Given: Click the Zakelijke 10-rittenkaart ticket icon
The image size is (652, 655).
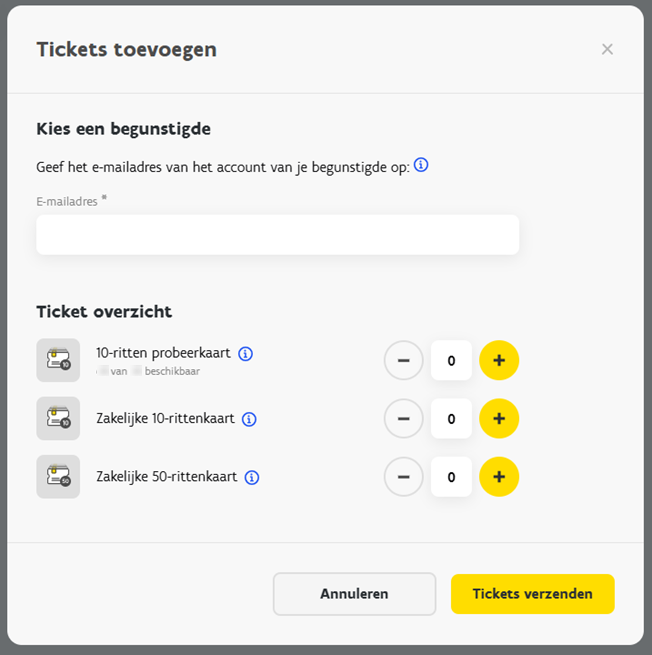Looking at the screenshot, I should click(58, 418).
